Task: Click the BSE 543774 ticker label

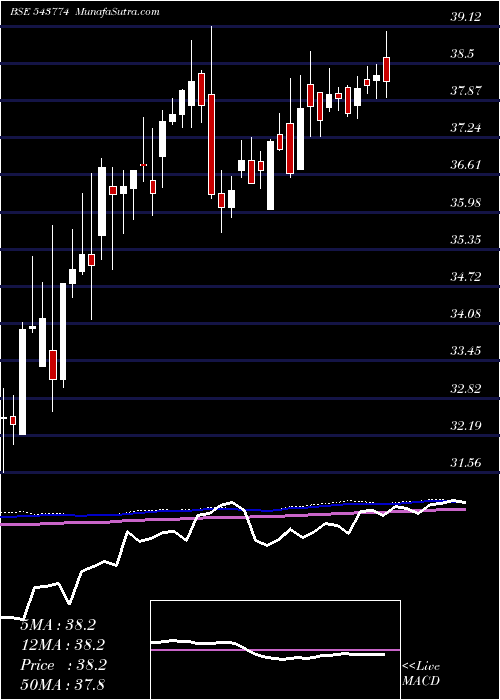Action: (x=40, y=12)
